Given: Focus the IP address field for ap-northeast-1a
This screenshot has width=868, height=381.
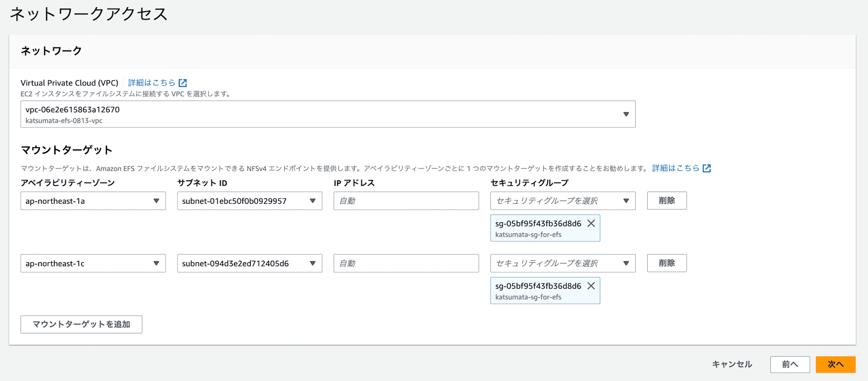Looking at the screenshot, I should [406, 201].
